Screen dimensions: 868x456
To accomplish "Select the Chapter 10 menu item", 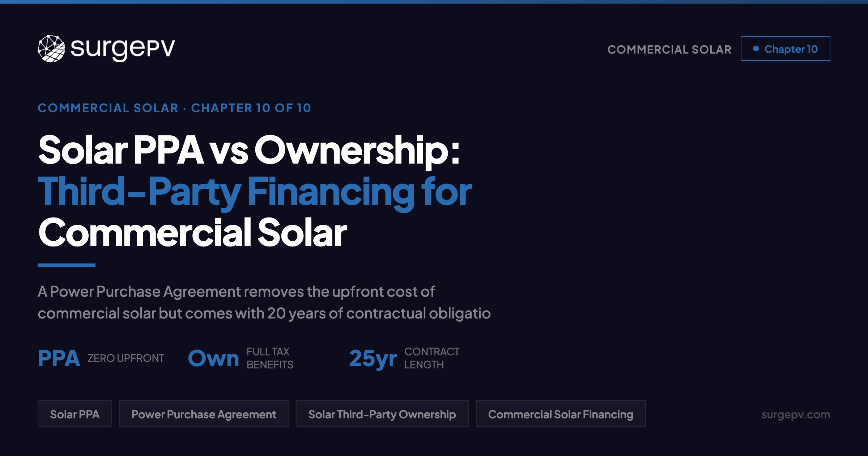I will pos(785,49).
